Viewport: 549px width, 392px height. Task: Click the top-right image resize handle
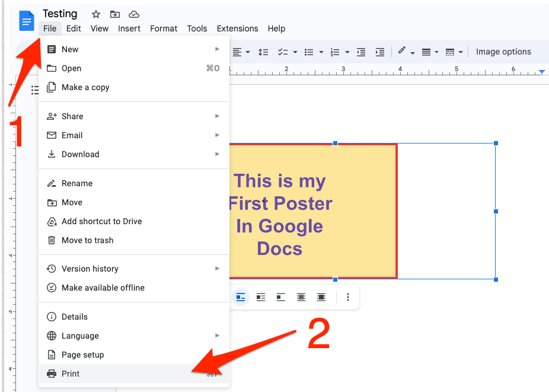496,144
